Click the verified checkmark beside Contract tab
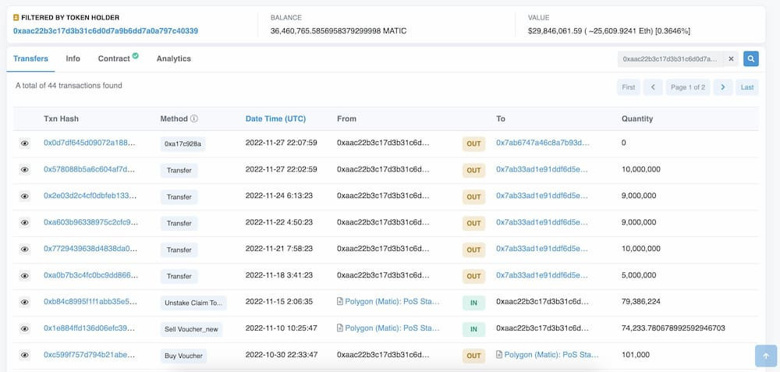 click(x=135, y=56)
